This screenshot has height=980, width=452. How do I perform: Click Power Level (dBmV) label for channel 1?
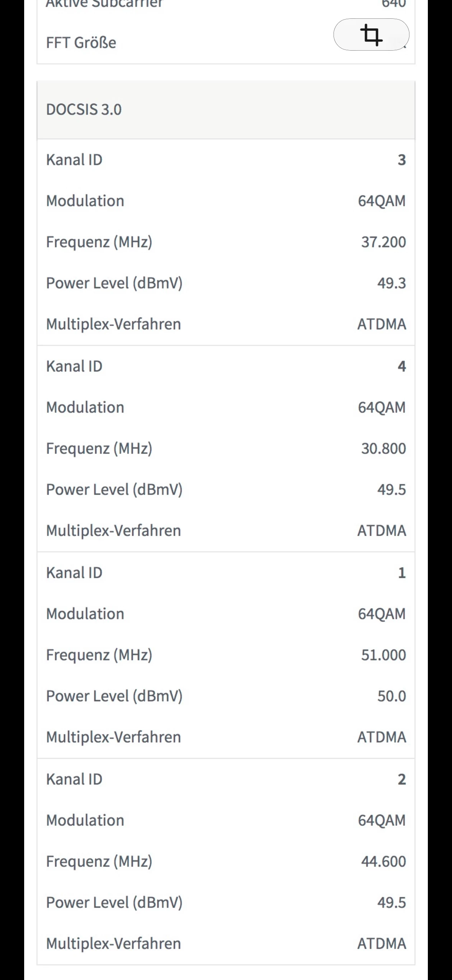[x=114, y=696]
